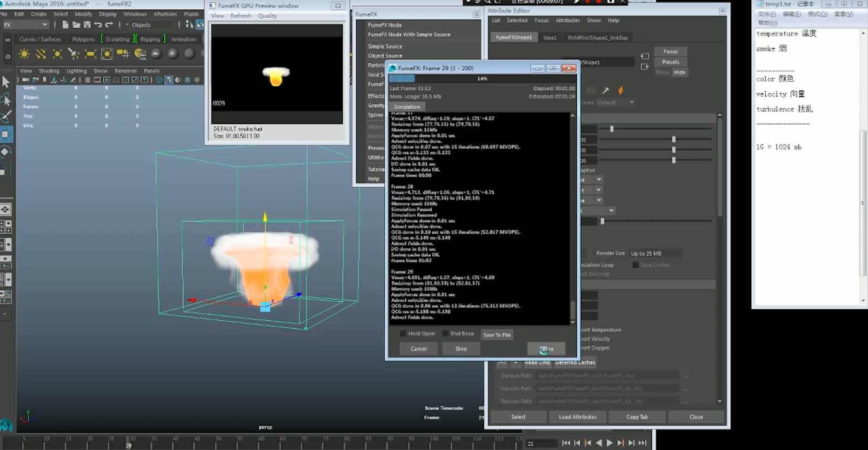Open the Attributes menu in Attribute Editor
868x450 pixels.
coord(567,21)
